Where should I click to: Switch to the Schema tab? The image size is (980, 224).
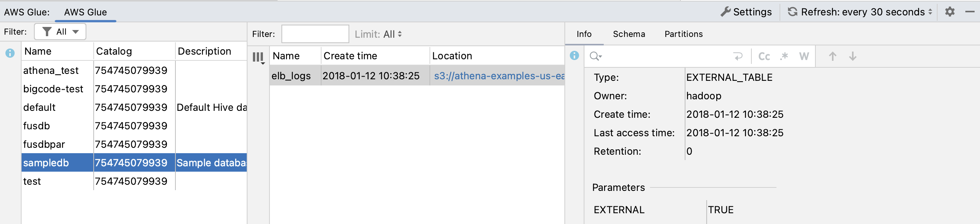point(629,34)
